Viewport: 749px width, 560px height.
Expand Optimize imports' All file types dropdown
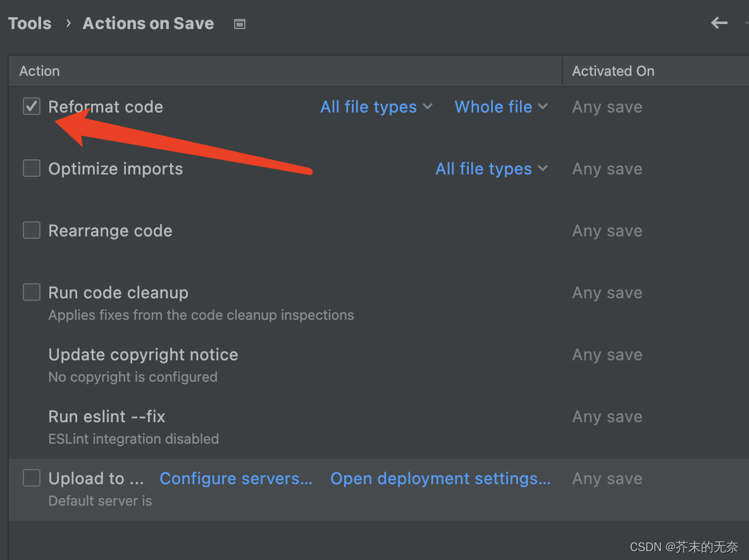(x=491, y=169)
